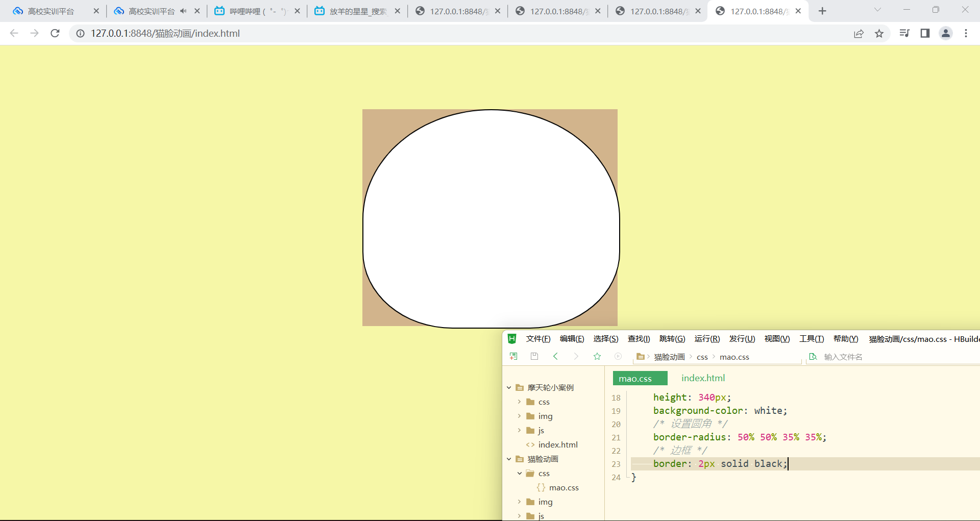Close the 哔哩哔哩 tab
This screenshot has width=980, height=521.
[x=297, y=11]
